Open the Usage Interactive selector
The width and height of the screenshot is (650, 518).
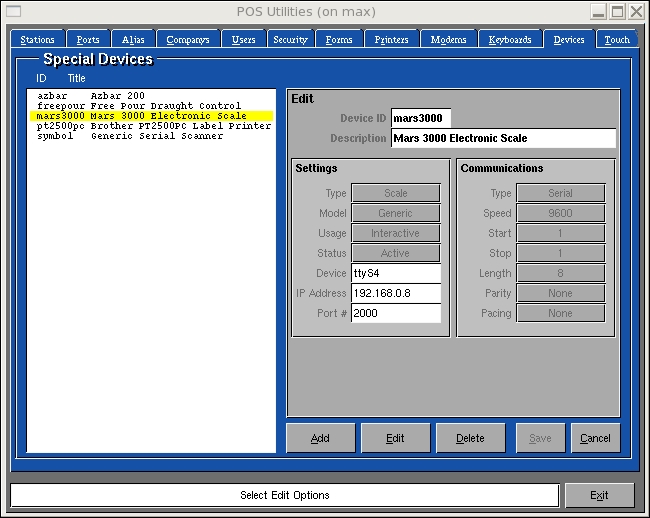pyautogui.click(x=395, y=233)
